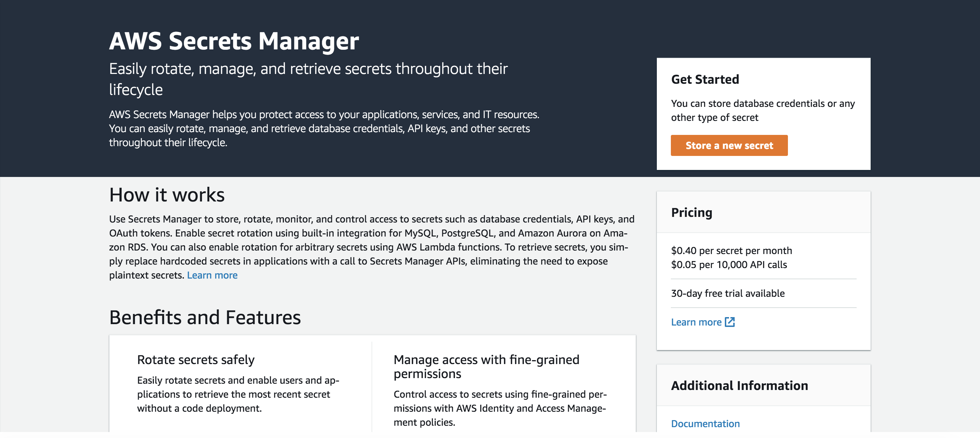
Task: Click the Pricing panel heading
Action: [691, 213]
